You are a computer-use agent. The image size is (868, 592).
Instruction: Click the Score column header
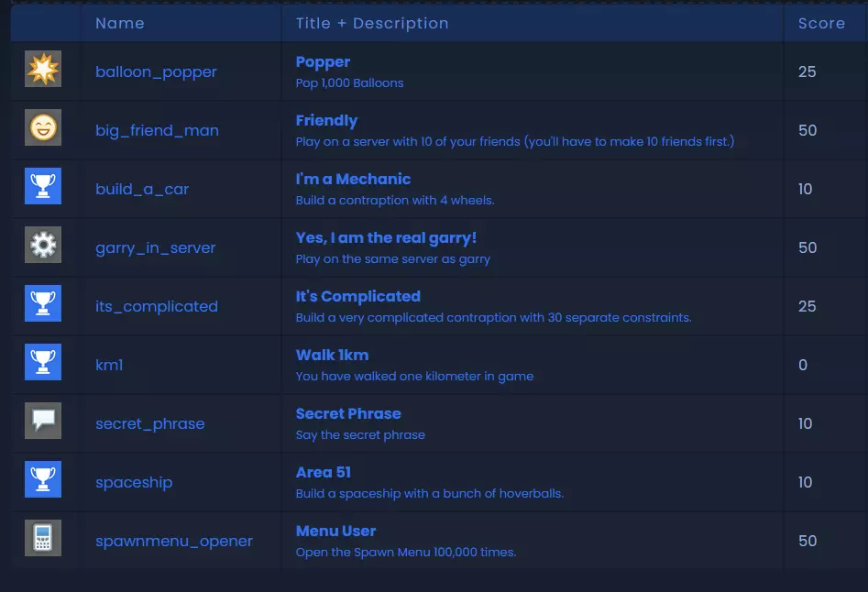tap(821, 23)
